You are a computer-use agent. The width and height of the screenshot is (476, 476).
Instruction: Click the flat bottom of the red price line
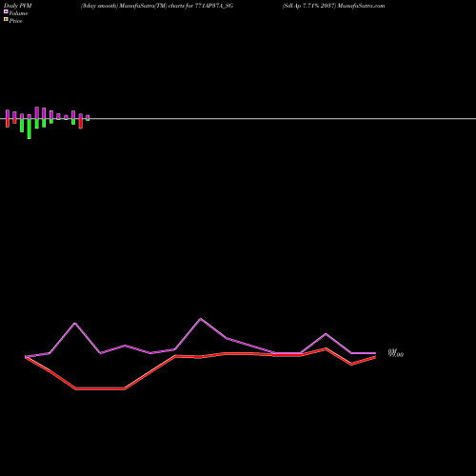click(x=100, y=388)
